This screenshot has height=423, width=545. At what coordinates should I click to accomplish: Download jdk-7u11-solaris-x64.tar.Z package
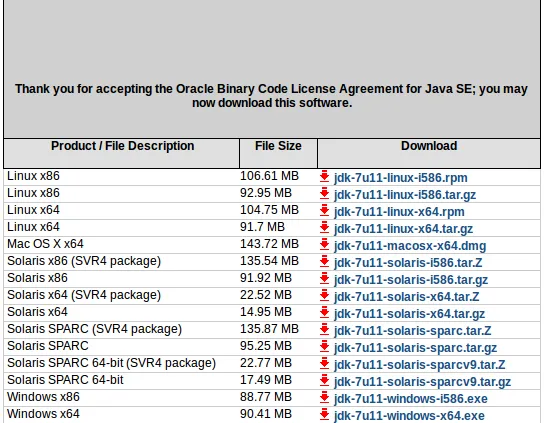(407, 297)
